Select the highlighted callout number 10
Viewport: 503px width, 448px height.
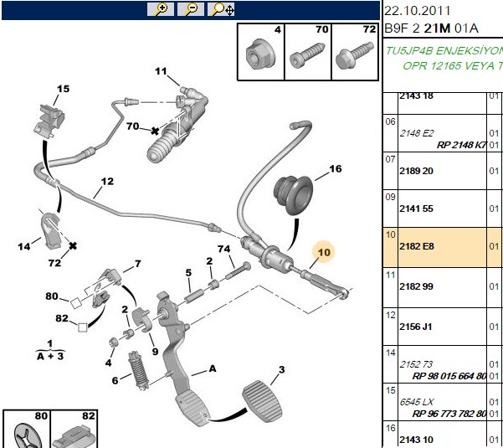(x=324, y=252)
